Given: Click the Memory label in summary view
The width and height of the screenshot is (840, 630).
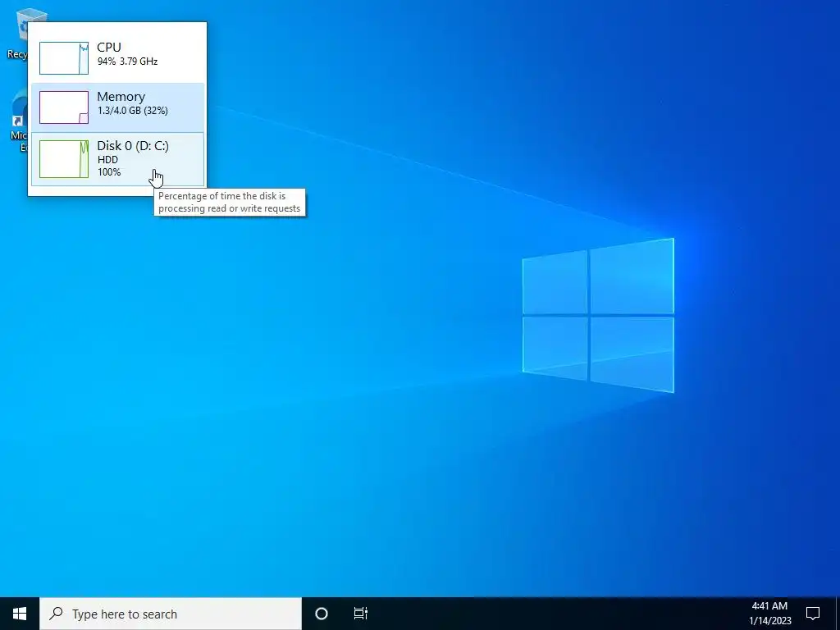Looking at the screenshot, I should click(121, 97).
